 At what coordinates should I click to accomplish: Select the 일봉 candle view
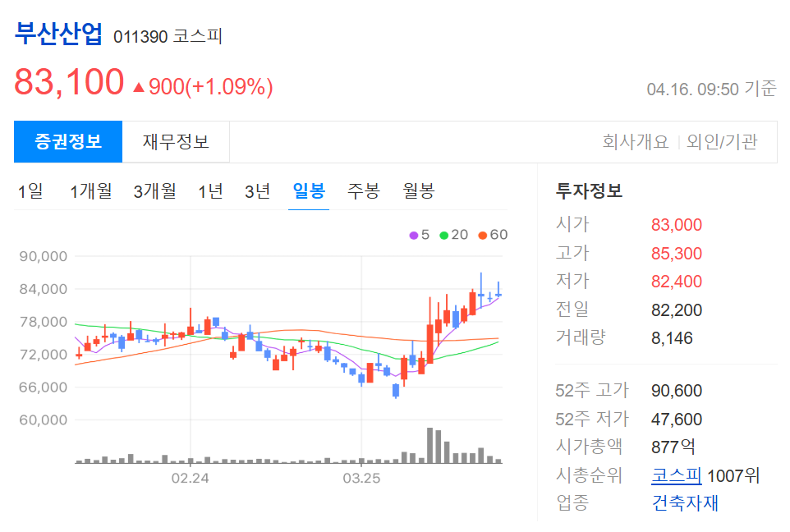(308, 190)
